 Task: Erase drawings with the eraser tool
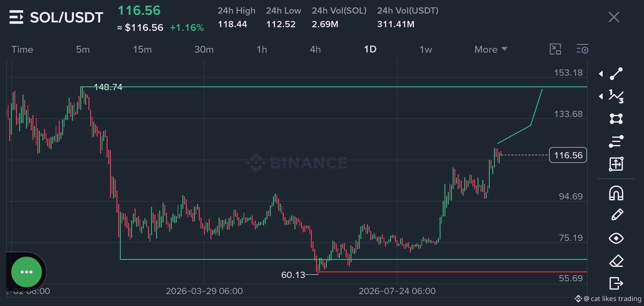pyautogui.click(x=616, y=261)
